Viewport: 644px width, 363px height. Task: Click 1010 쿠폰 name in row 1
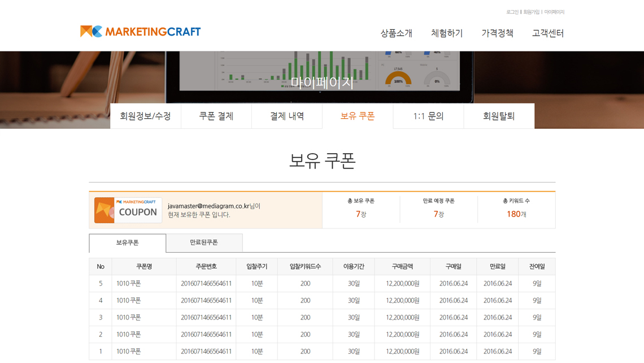[x=129, y=352]
